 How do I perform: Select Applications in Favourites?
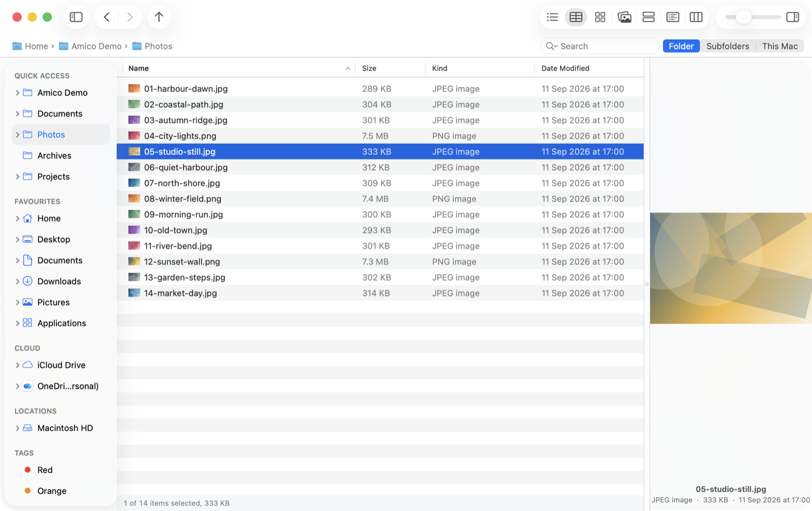coord(61,323)
